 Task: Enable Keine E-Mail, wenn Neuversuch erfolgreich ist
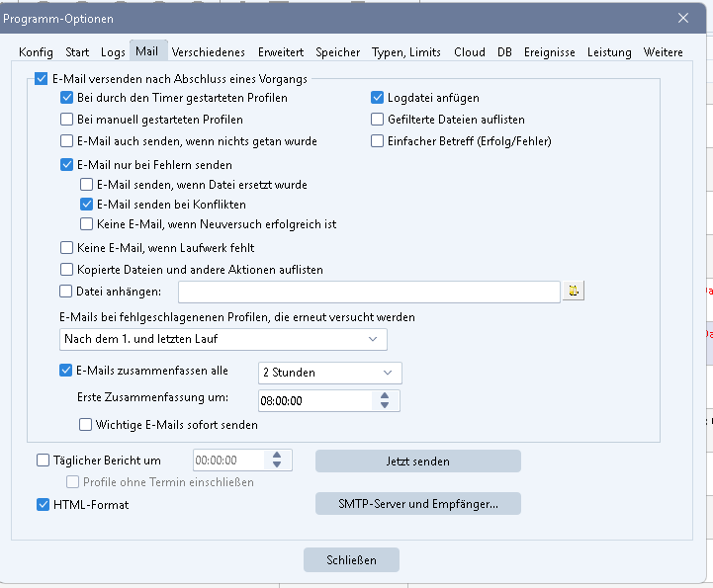86,224
